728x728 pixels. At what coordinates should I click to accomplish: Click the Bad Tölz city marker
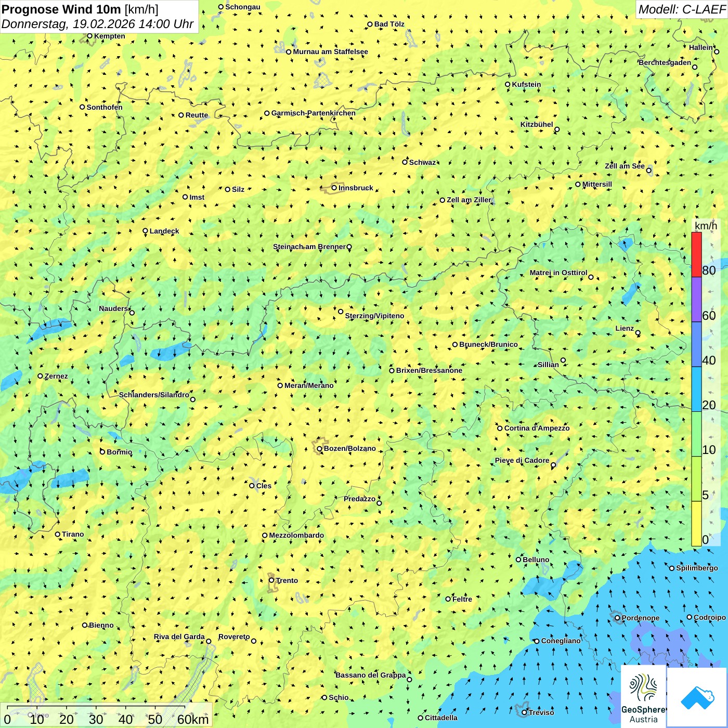click(370, 24)
